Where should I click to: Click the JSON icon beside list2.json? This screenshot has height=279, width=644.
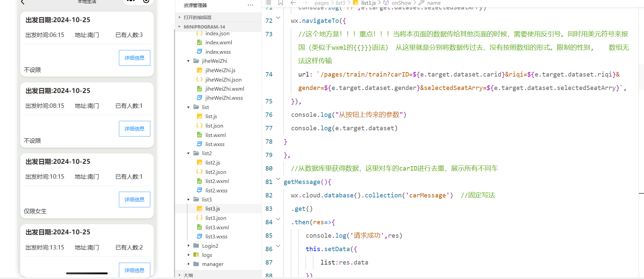point(199,172)
